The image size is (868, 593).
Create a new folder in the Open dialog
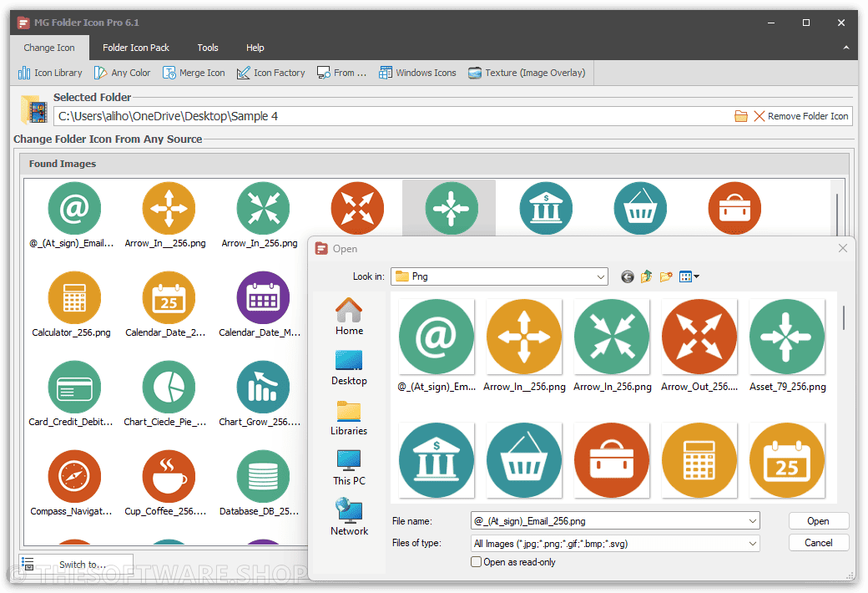(x=666, y=276)
